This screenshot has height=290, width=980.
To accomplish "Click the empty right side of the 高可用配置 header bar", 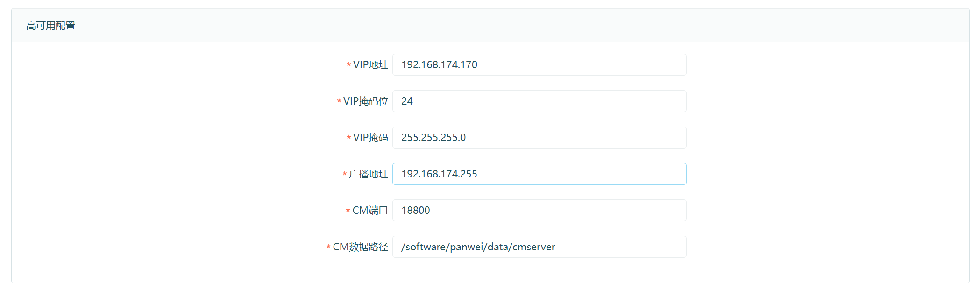I will tap(701, 26).
